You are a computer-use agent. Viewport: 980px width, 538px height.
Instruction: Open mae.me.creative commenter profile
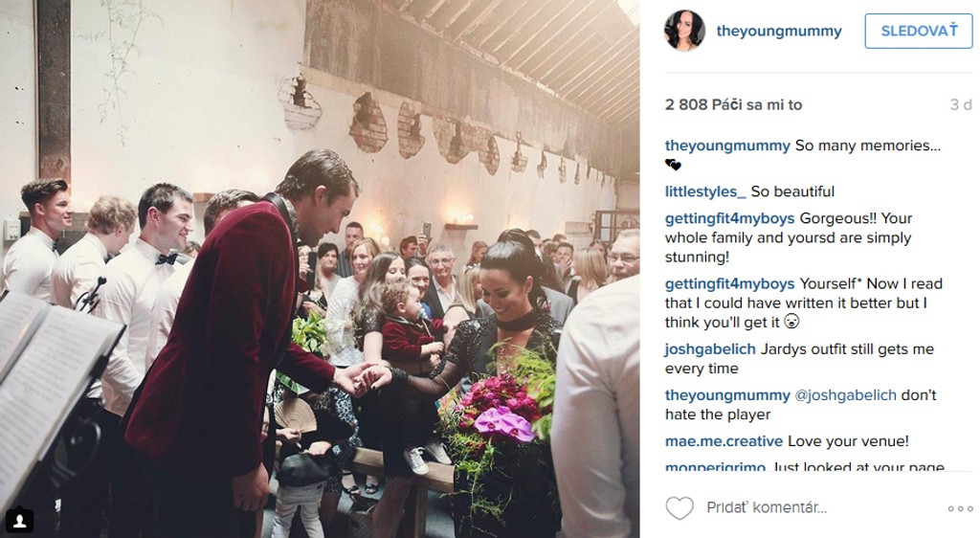click(724, 441)
